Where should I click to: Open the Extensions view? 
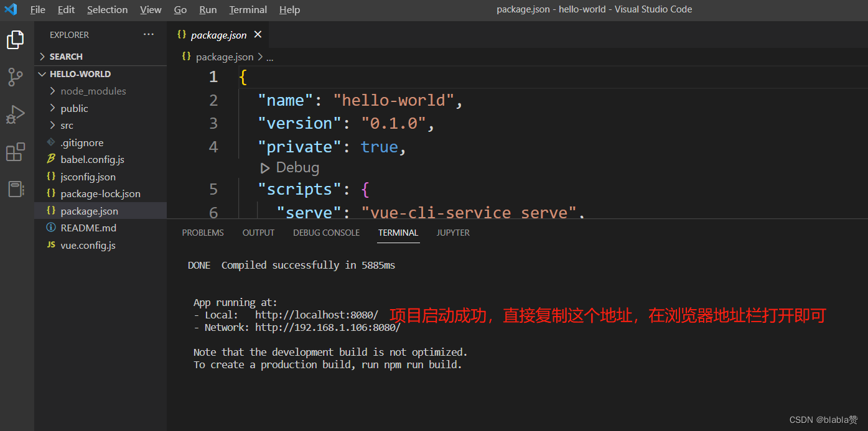(x=16, y=152)
